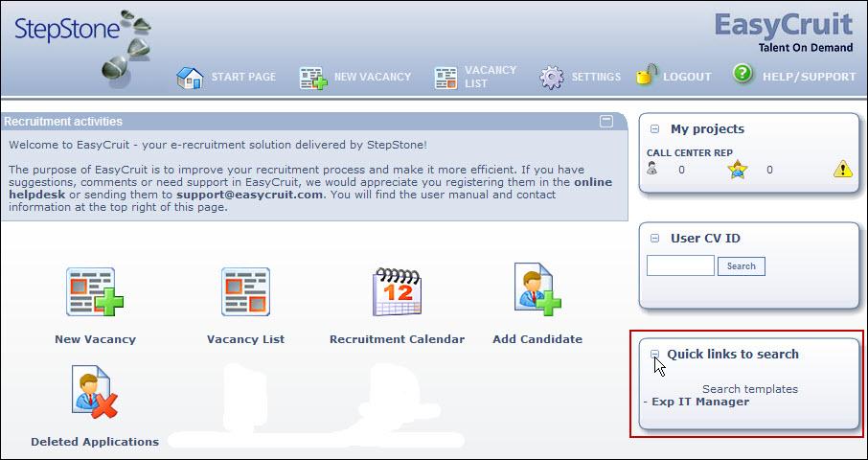Click the Recruitment Calendar label
Screen dimensions: 868x460
(x=397, y=339)
